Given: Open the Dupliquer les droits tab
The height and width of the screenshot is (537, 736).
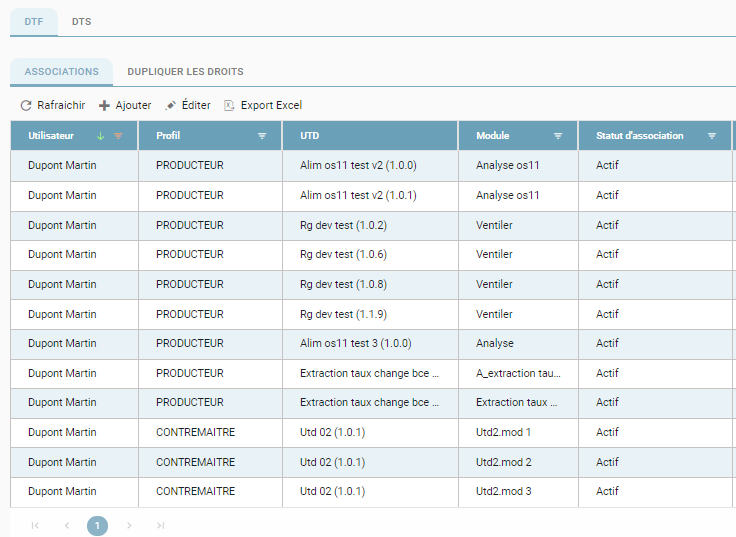Looking at the screenshot, I should click(x=185, y=72).
